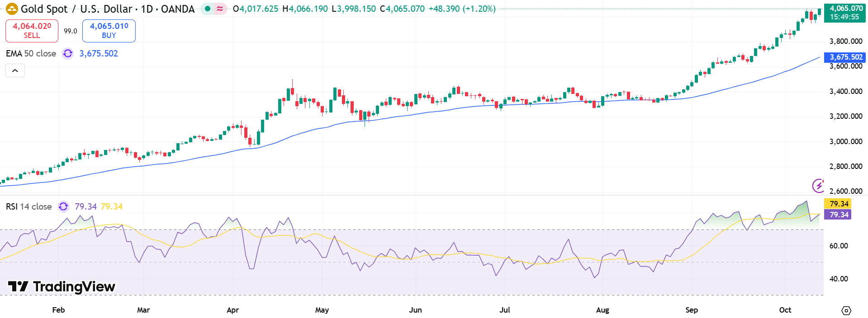Image resolution: width=868 pixels, height=318 pixels.
Task: Select the RSI 14 close indicator label
Action: pyautogui.click(x=28, y=206)
